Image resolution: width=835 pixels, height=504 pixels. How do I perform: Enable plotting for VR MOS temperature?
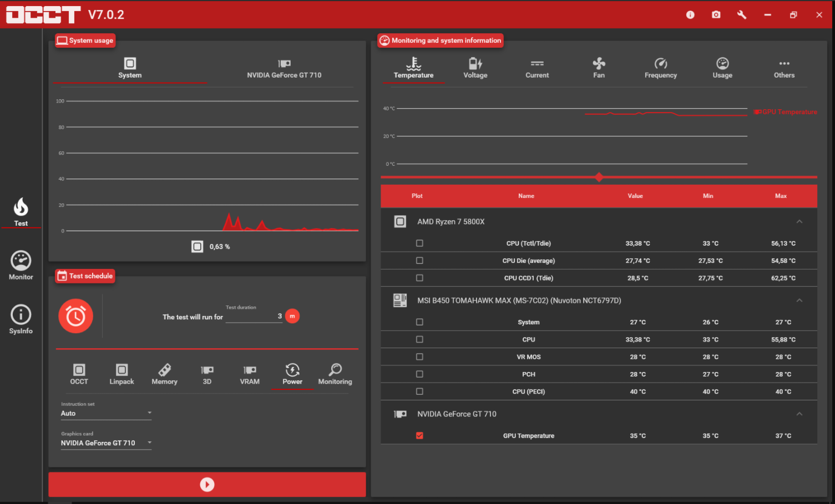[419, 357]
